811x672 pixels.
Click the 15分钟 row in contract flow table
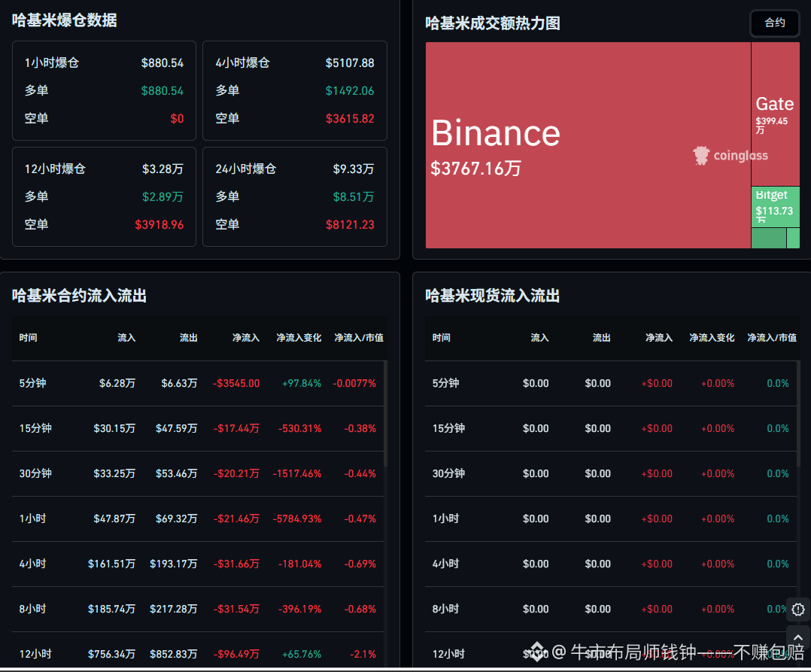(198, 428)
